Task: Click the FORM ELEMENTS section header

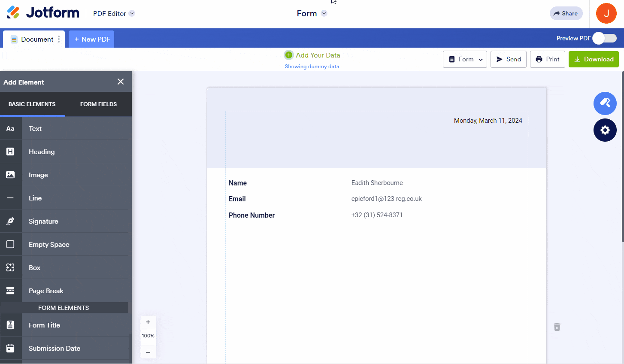Action: coord(64,308)
